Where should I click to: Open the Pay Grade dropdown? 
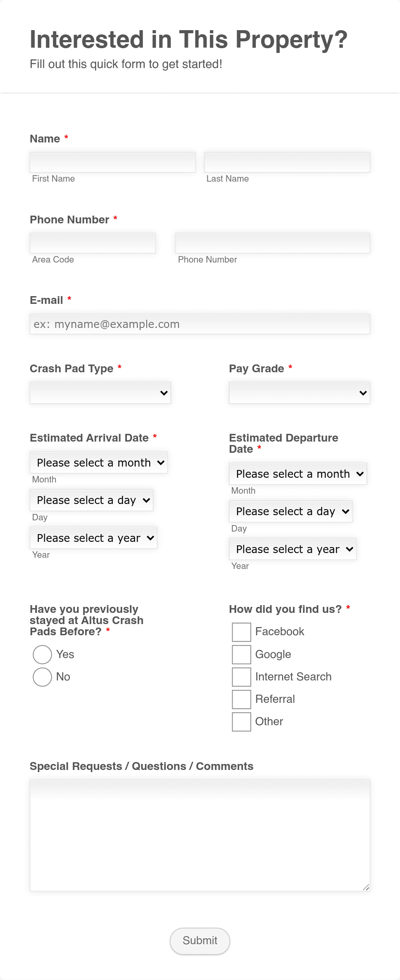(299, 393)
